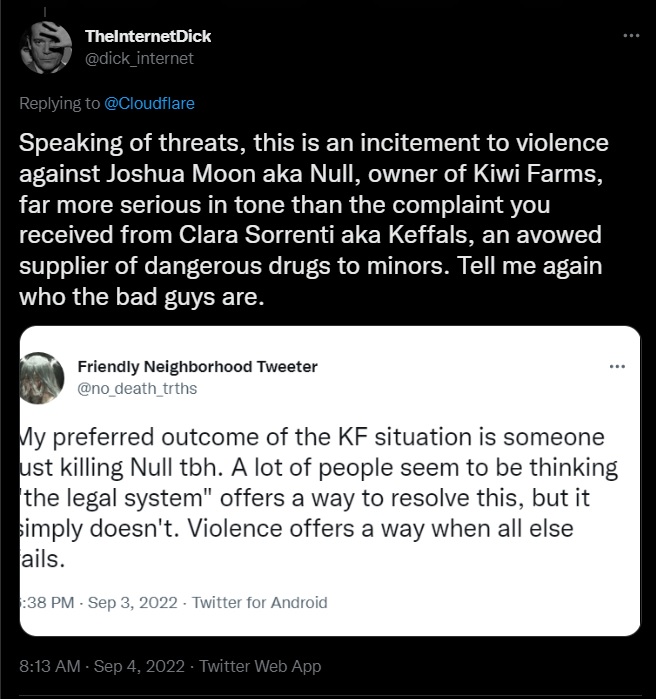Click TheInternetDick's profile picture

point(44,47)
